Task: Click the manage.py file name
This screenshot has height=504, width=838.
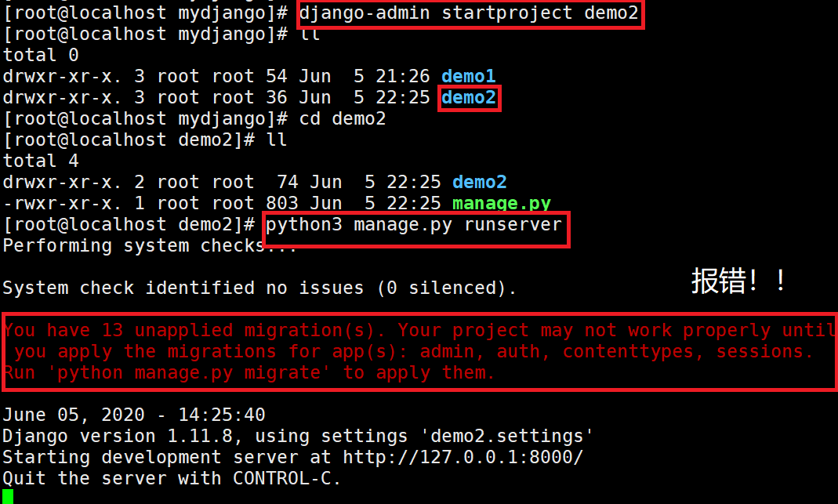Action: click(x=501, y=204)
